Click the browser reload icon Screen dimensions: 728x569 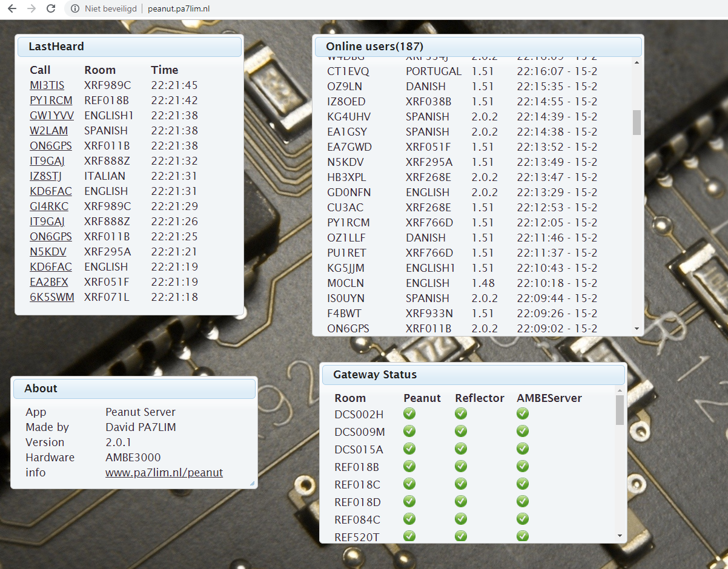point(51,8)
